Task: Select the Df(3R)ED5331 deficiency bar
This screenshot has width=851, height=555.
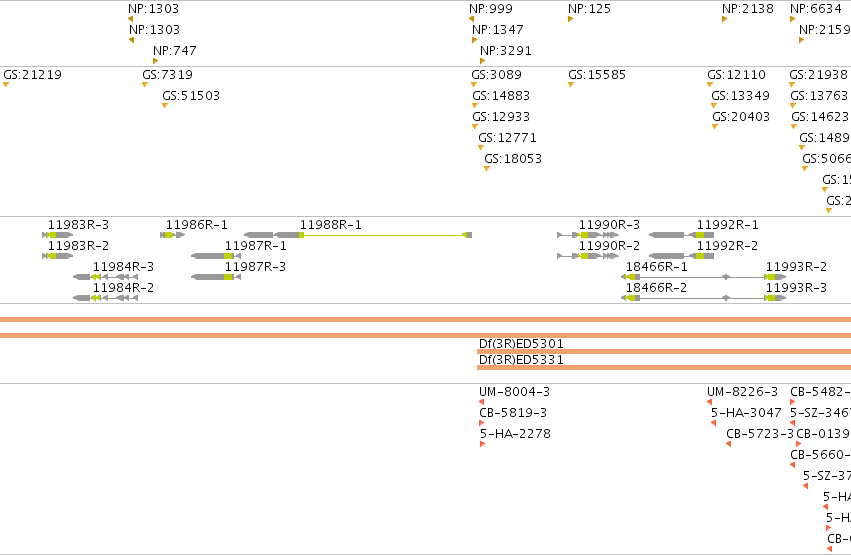Action: point(664,368)
